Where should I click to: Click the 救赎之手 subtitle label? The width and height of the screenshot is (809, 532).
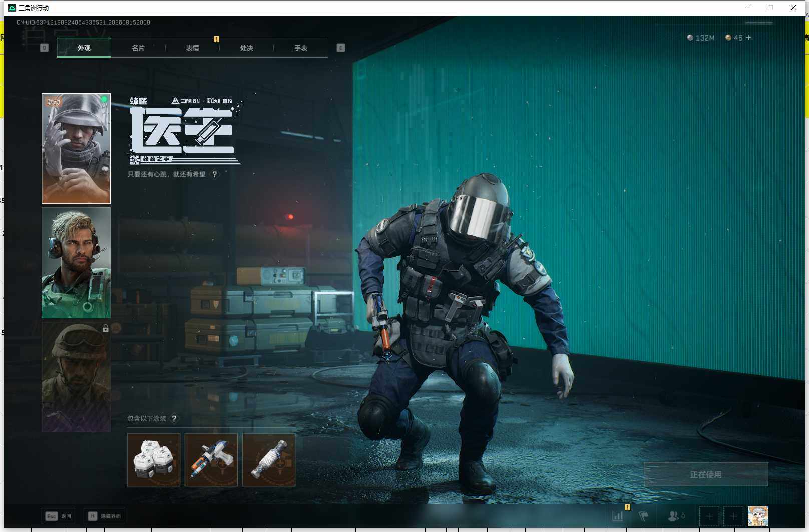156,159
